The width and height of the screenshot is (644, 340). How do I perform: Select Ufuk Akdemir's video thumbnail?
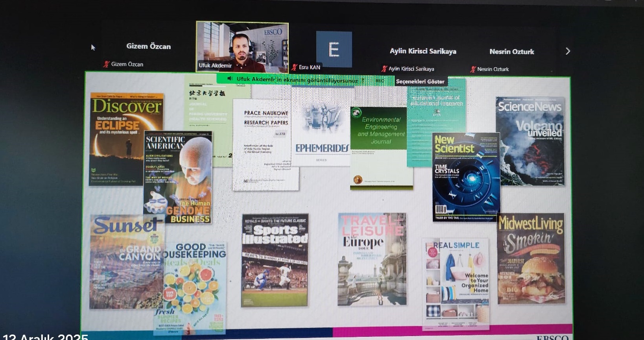tap(242, 46)
